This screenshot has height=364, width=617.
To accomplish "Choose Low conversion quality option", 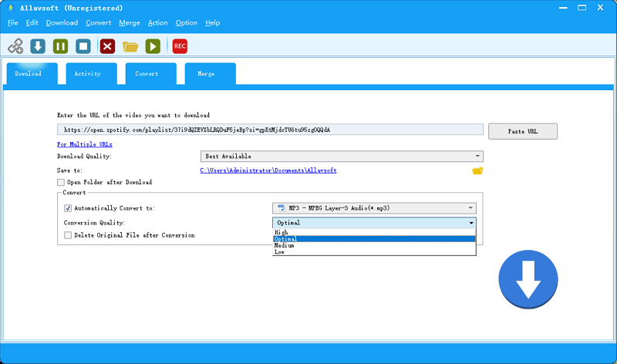I will (374, 251).
